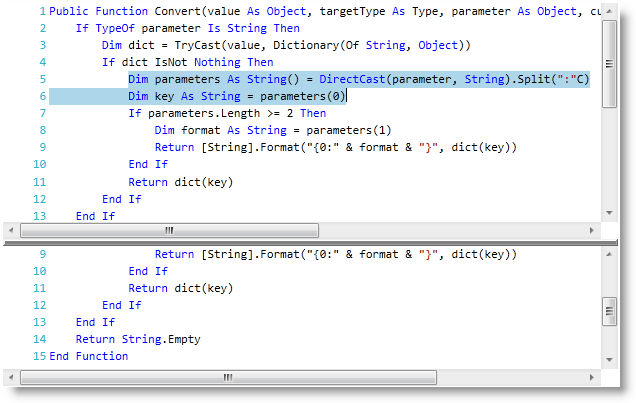
Task: Click 'parameters.Length' on line 7
Action: 204,114
